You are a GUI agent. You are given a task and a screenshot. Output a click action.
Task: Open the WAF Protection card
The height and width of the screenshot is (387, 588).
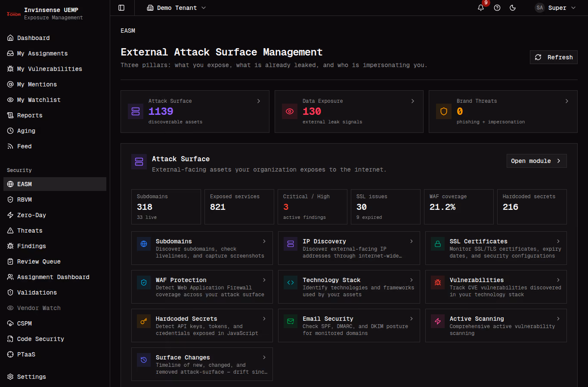tap(202, 287)
